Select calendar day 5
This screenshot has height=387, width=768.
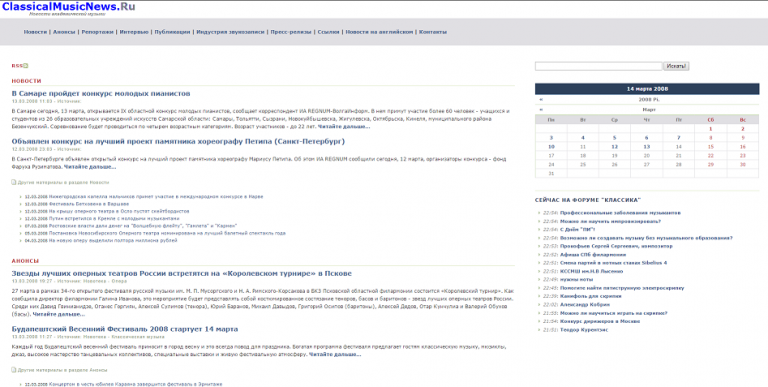pyautogui.click(x=614, y=138)
